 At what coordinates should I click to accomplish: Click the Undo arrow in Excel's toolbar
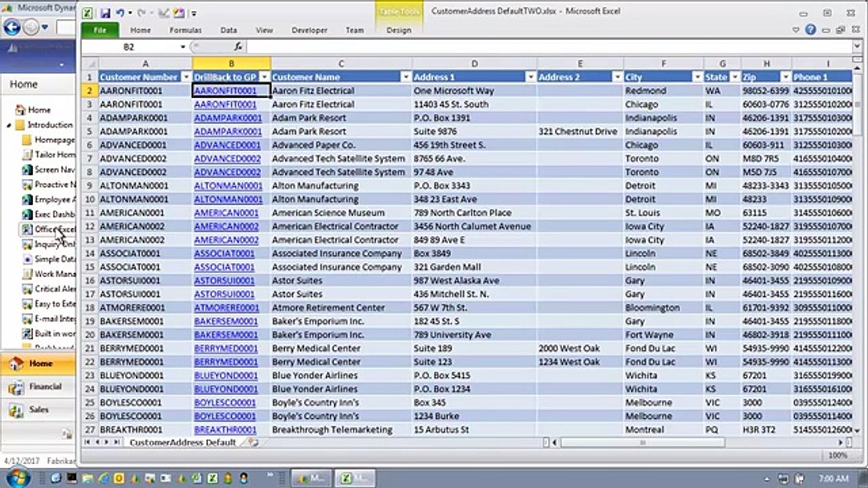[x=119, y=13]
